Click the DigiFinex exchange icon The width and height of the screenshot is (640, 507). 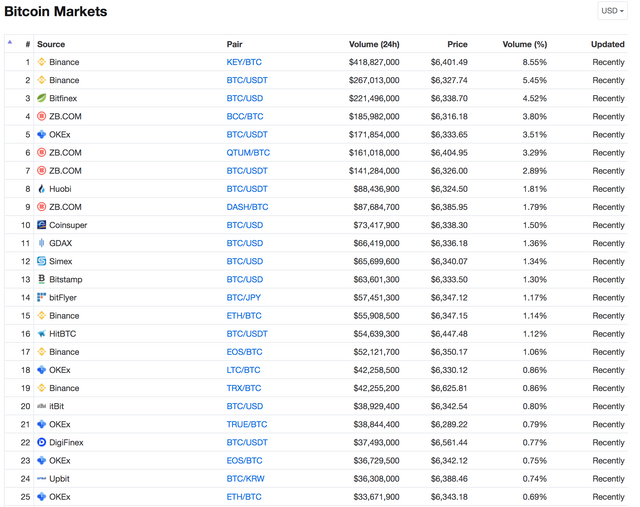(x=41, y=442)
